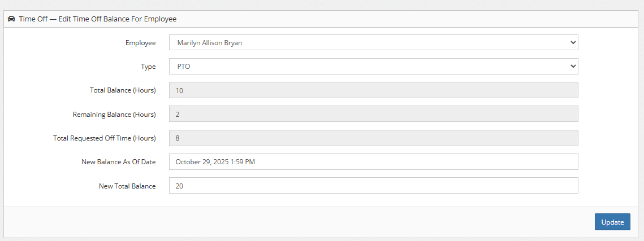Click the 'New Total Balance' label
644x241 pixels.
127,186
